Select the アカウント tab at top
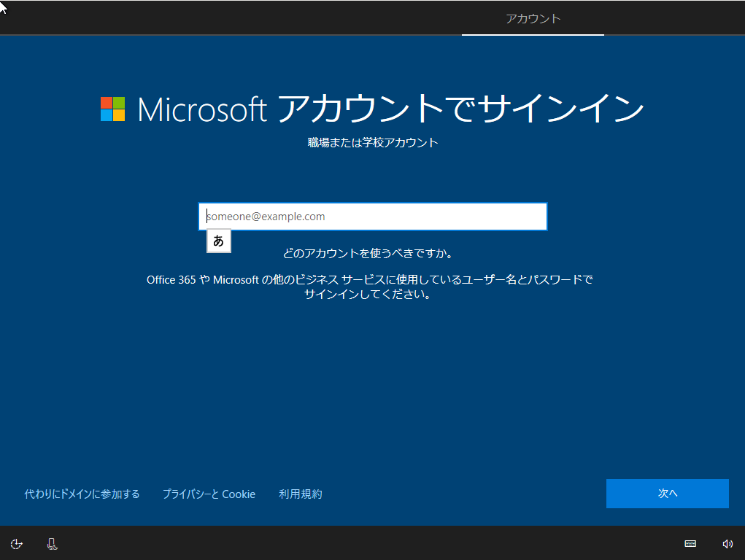The width and height of the screenshot is (745, 560). pos(533,18)
